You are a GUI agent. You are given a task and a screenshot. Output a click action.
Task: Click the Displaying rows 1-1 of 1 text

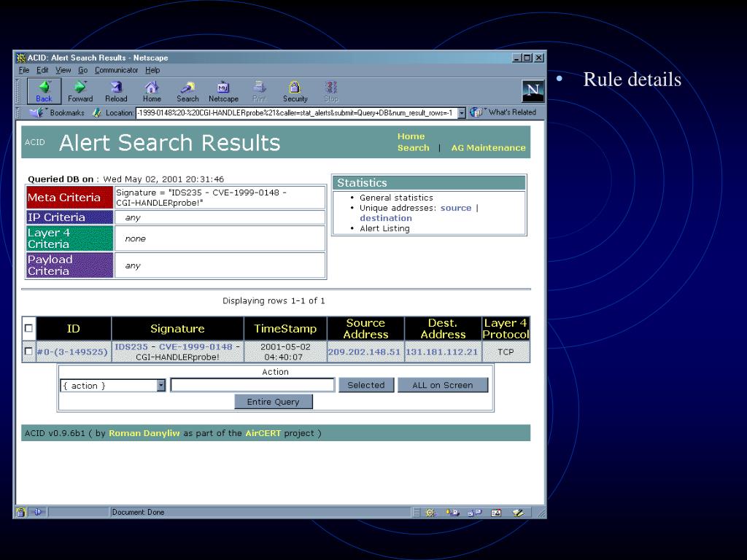coord(274,301)
